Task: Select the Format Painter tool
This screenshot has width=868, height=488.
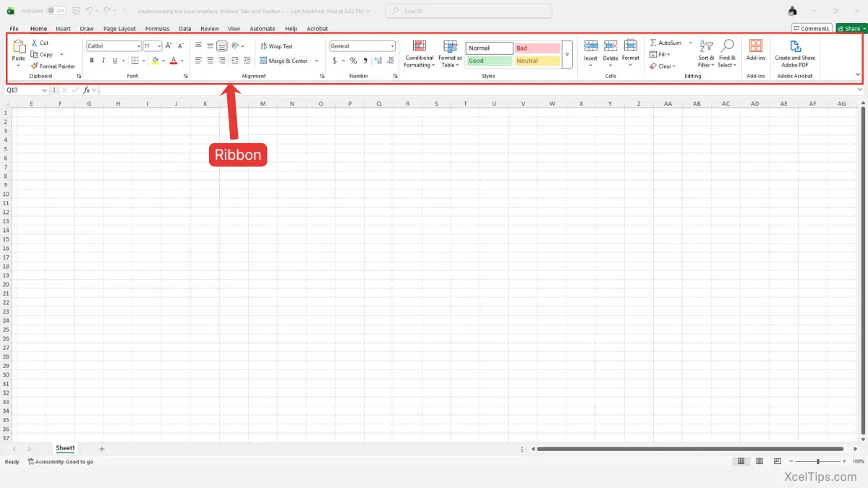Action: click(x=54, y=66)
